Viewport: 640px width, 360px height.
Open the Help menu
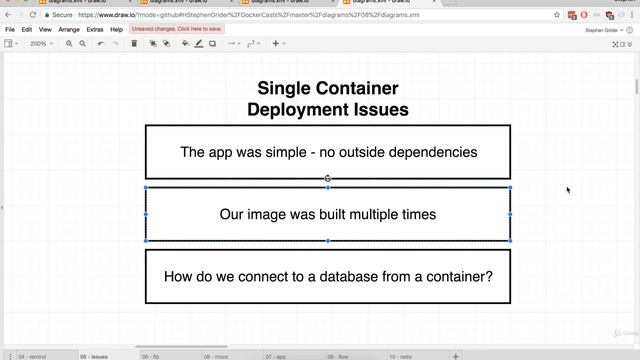point(116,29)
